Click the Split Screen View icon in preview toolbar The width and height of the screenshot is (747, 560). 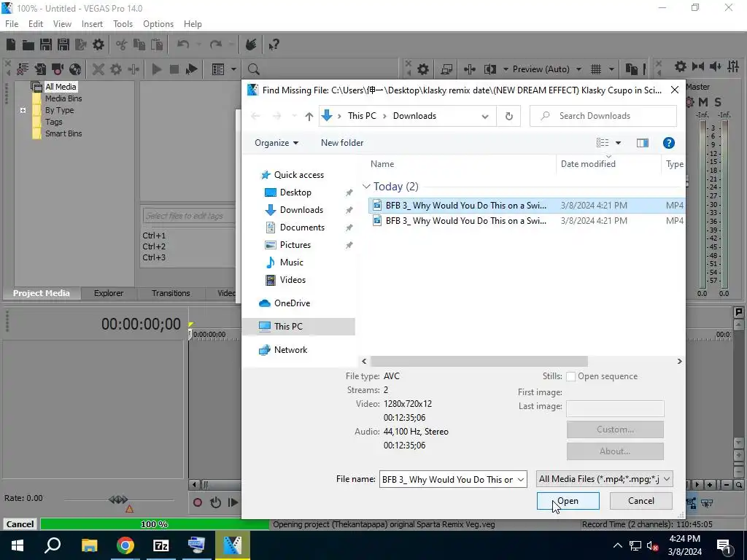489,69
